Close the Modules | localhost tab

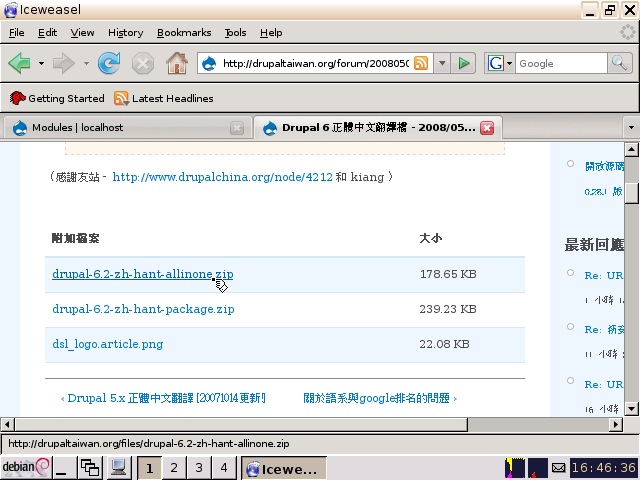(237, 128)
